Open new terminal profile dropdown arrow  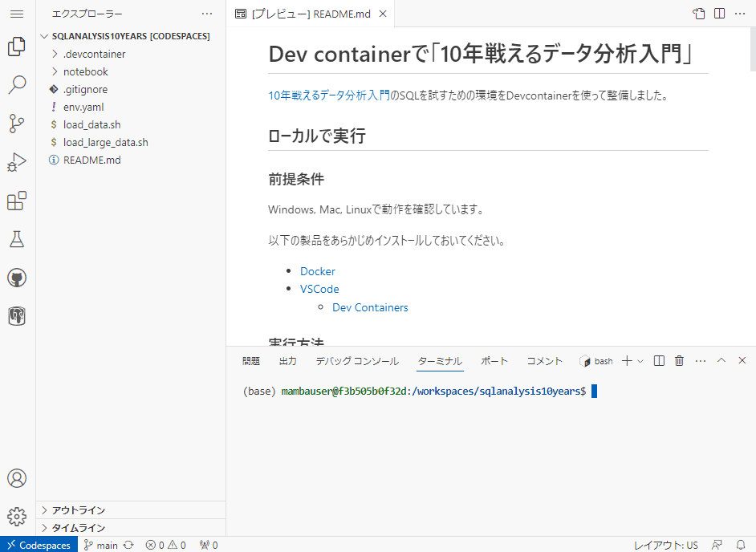640,361
